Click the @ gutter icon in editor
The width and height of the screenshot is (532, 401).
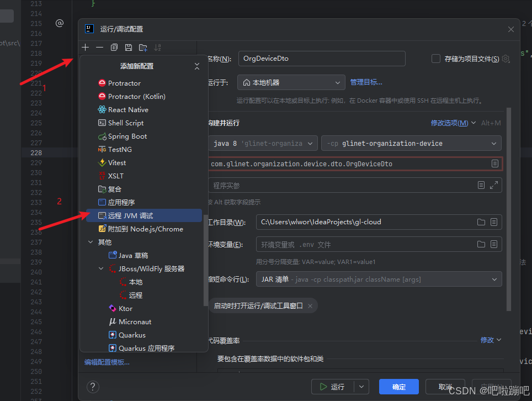coord(60,23)
